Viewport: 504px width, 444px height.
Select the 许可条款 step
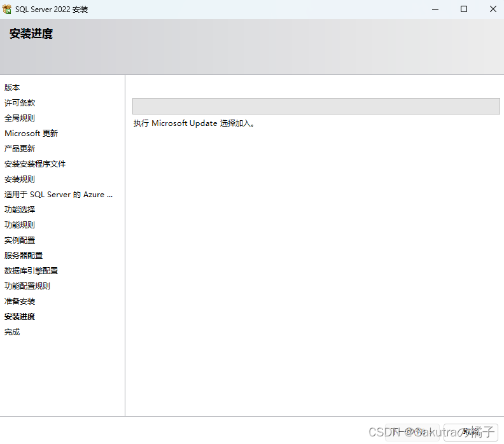[x=20, y=103]
